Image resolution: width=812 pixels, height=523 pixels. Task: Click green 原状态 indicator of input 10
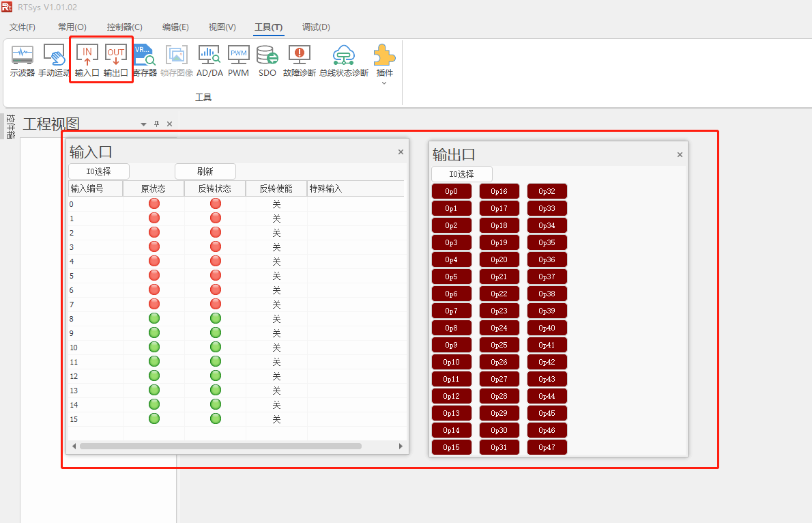point(154,347)
